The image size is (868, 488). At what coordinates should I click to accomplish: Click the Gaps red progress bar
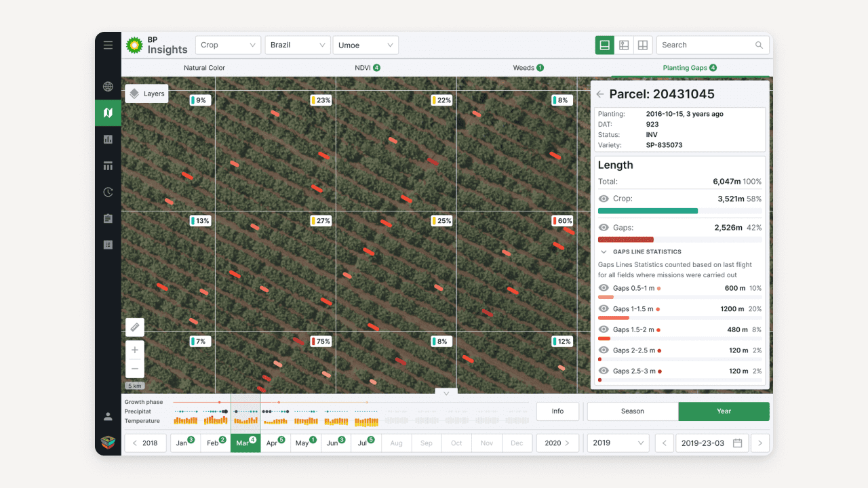click(625, 239)
